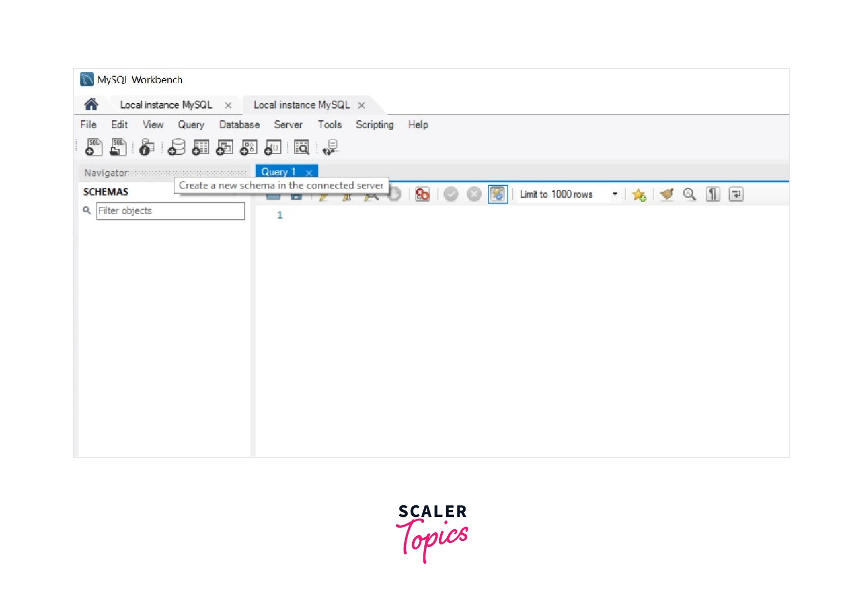The width and height of the screenshot is (864, 616).
Task: Create a new function icon
Action: click(273, 147)
